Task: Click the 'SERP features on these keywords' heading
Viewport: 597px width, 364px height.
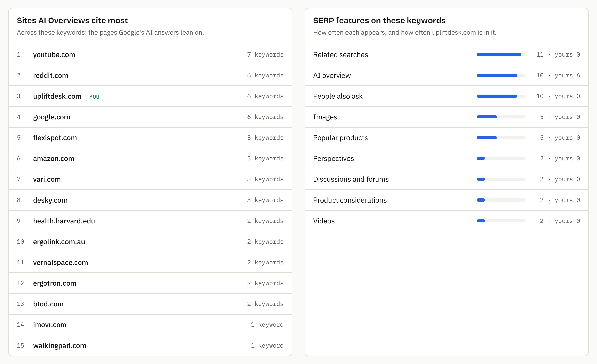Action: [379, 20]
